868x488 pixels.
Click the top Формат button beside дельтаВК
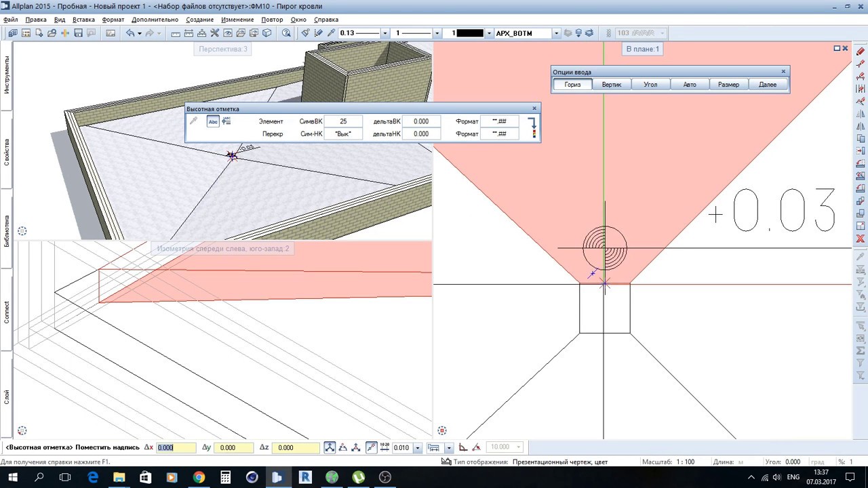[499, 121]
